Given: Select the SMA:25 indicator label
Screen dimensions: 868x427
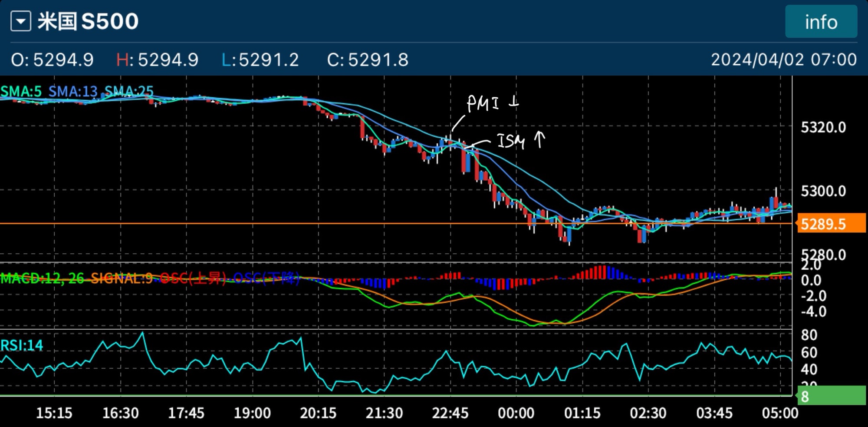Looking at the screenshot, I should point(129,91).
